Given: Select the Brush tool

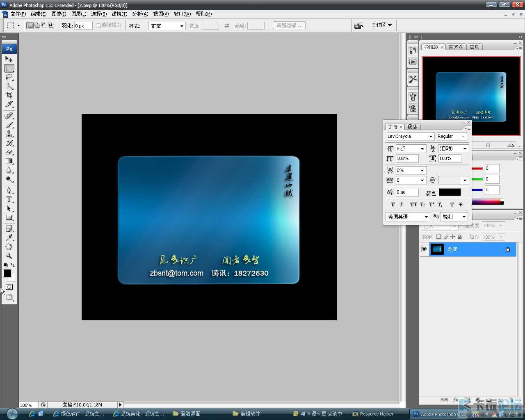Looking at the screenshot, I should [x=9, y=125].
